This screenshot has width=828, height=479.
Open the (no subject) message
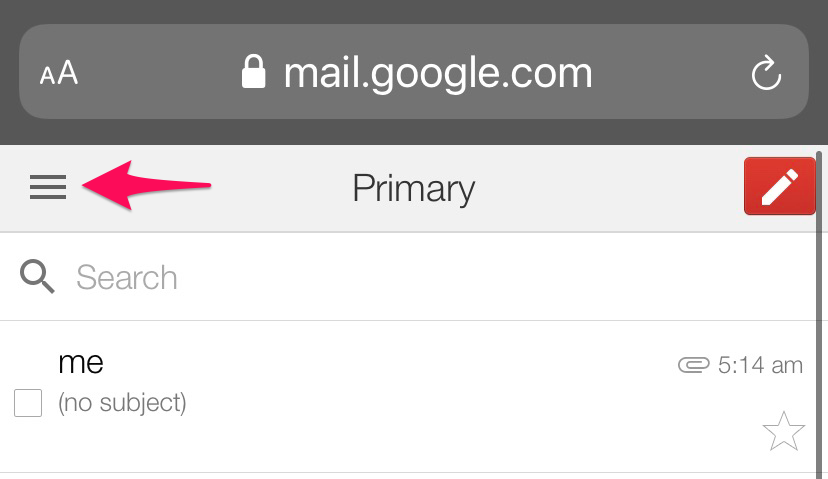tap(122, 403)
